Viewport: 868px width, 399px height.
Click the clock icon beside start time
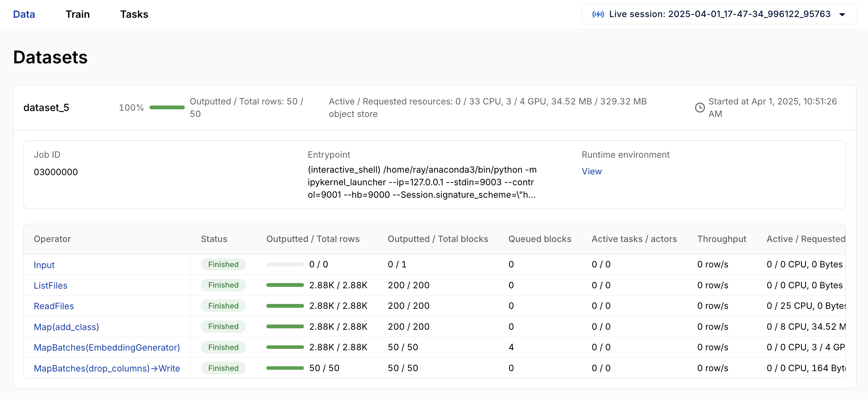pyautogui.click(x=700, y=108)
